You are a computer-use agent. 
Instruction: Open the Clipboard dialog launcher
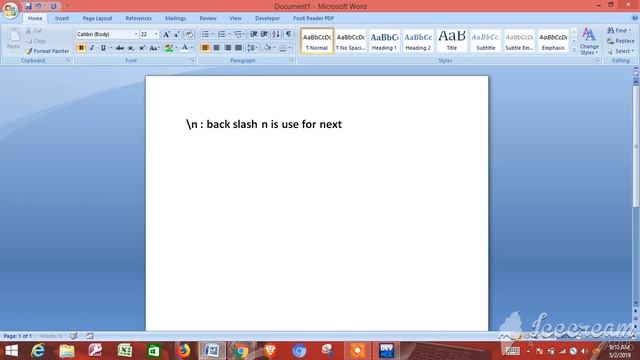68,60
